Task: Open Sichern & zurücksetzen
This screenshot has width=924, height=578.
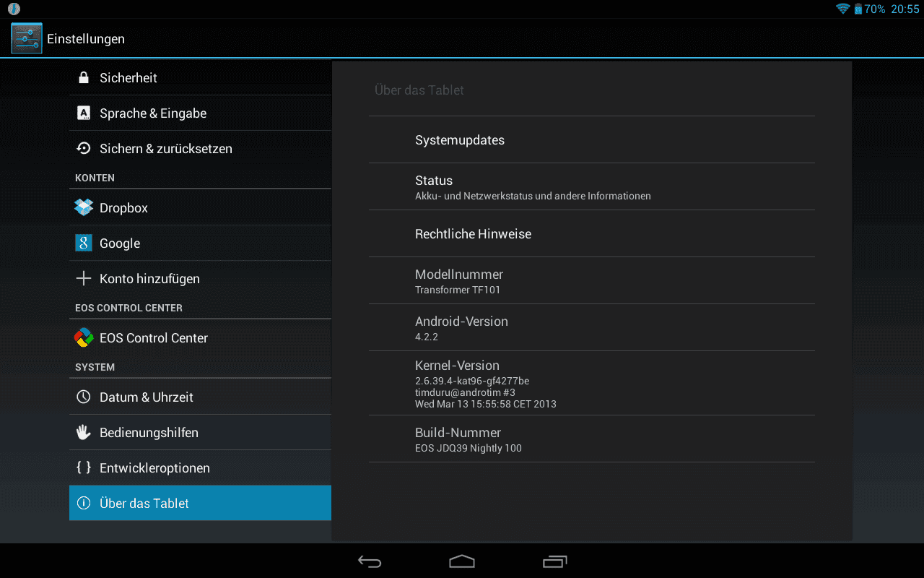Action: (x=200, y=148)
